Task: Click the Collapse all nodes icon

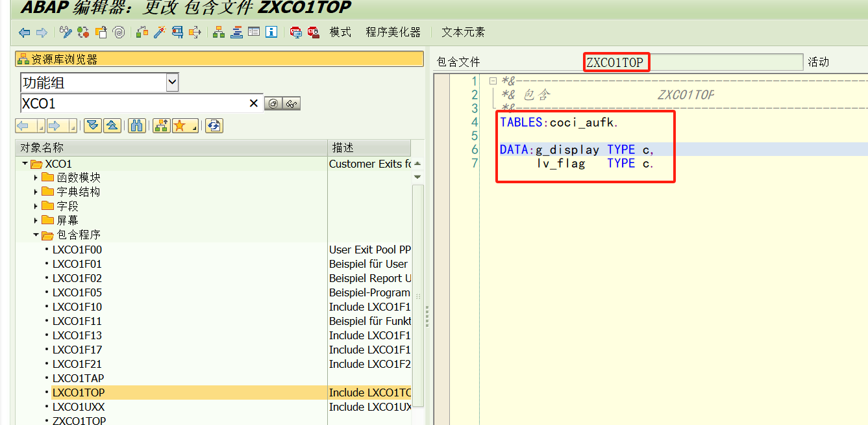Action: tap(112, 126)
